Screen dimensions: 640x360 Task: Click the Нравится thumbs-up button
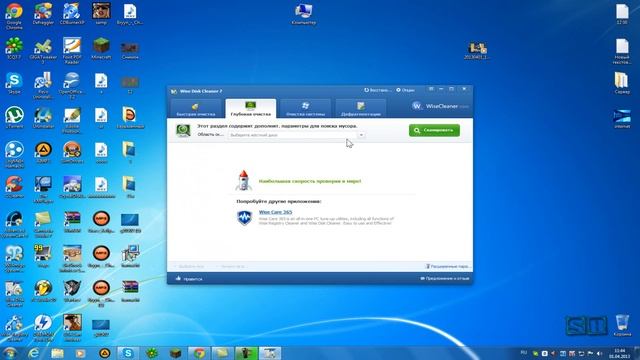pos(189,279)
